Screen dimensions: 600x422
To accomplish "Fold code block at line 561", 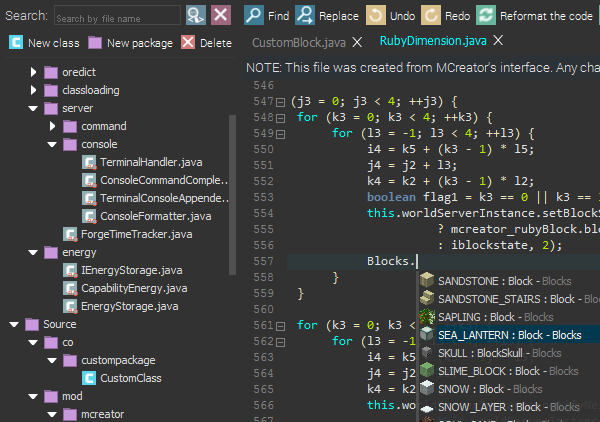I will [x=280, y=326].
